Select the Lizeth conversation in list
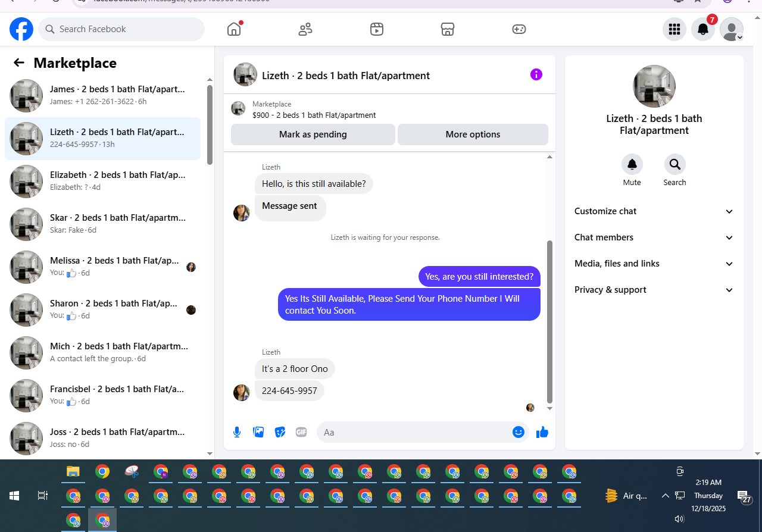762x532 pixels. (103, 139)
